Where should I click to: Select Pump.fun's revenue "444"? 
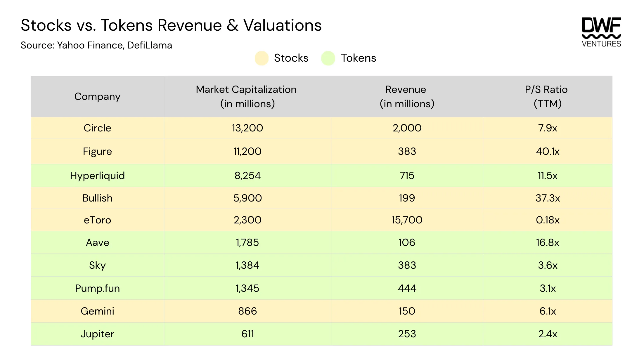point(407,288)
